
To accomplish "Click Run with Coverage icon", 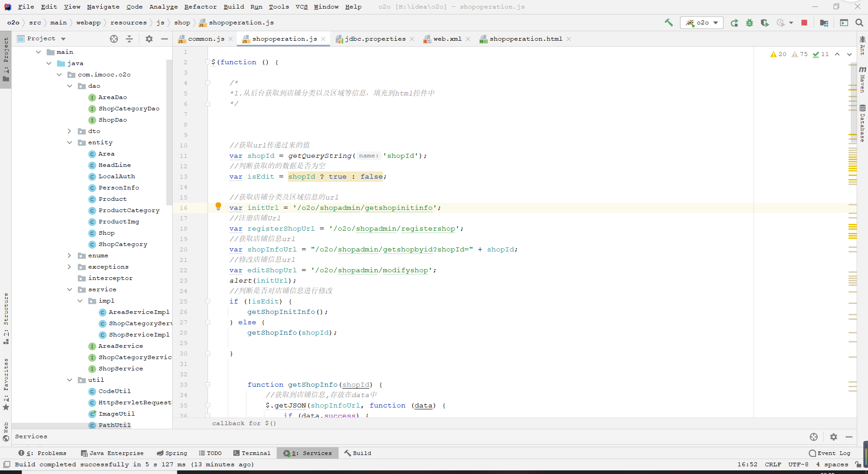I will [765, 23].
